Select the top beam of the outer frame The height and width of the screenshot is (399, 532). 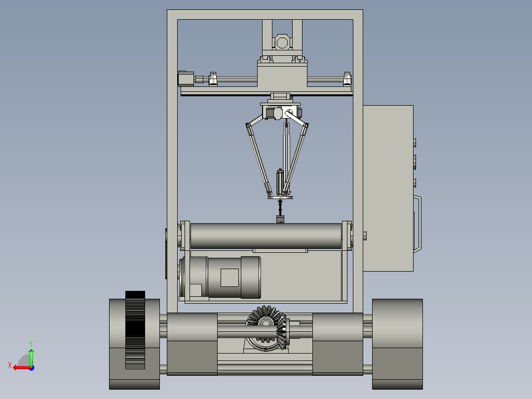[265, 15]
